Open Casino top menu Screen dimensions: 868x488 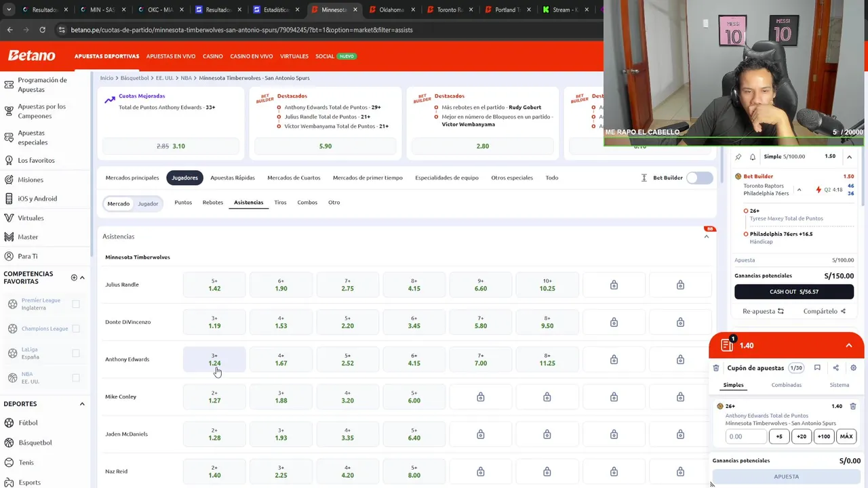[x=213, y=56]
